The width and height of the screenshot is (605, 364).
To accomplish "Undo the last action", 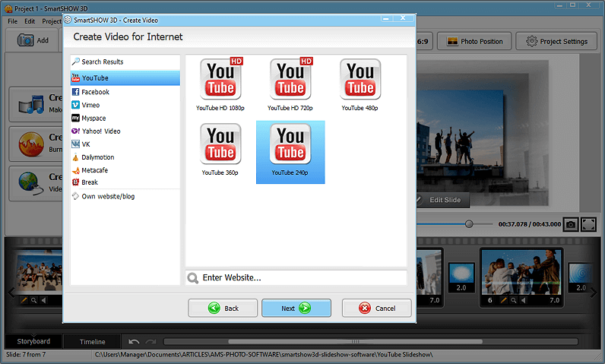I will 134,342.
